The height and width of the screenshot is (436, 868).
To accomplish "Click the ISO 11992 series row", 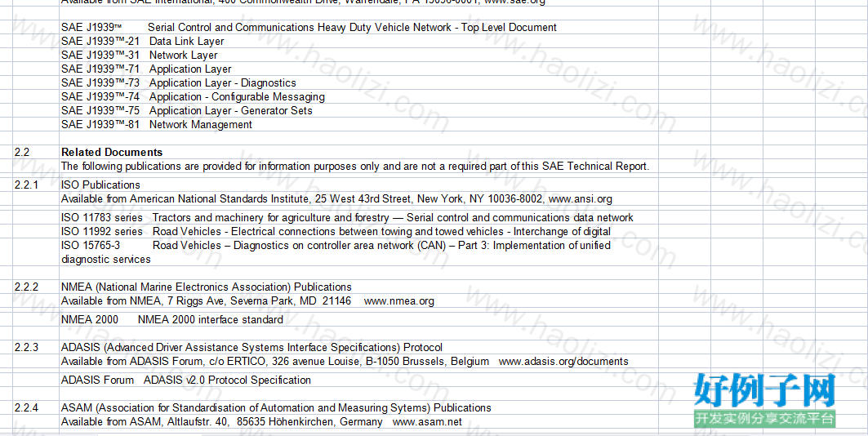I will pyautogui.click(x=336, y=231).
